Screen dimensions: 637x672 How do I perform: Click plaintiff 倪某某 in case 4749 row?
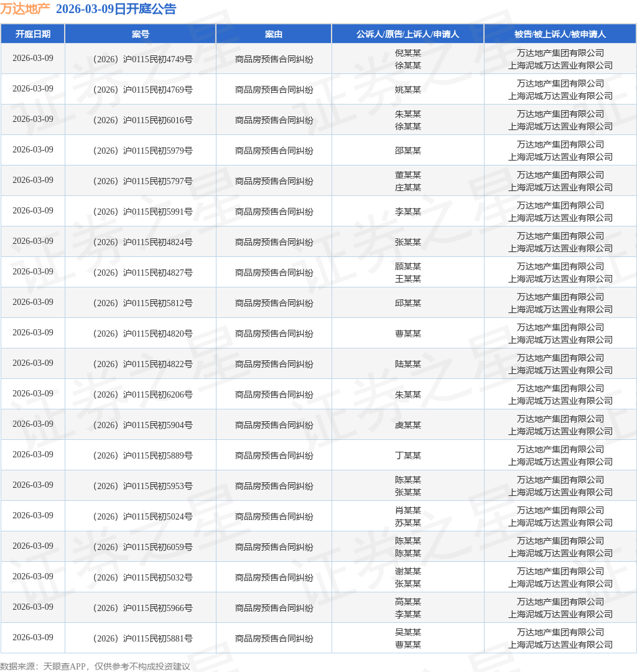(x=408, y=53)
